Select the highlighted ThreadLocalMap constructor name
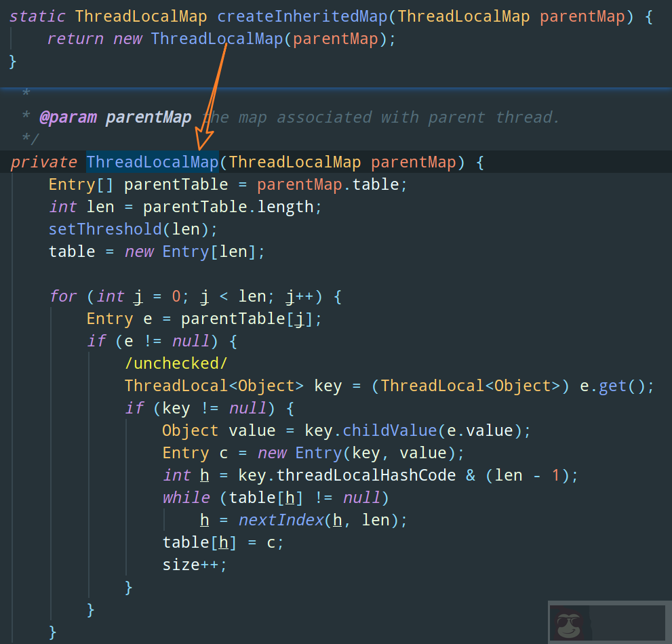 (152, 162)
